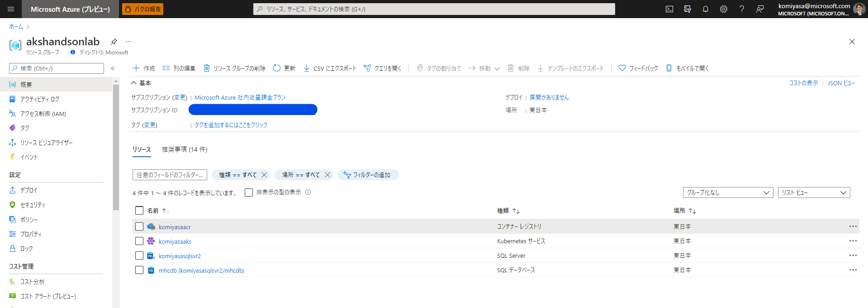Remove 場所 == すべて filter
The width and height of the screenshot is (868, 308).
(x=327, y=175)
